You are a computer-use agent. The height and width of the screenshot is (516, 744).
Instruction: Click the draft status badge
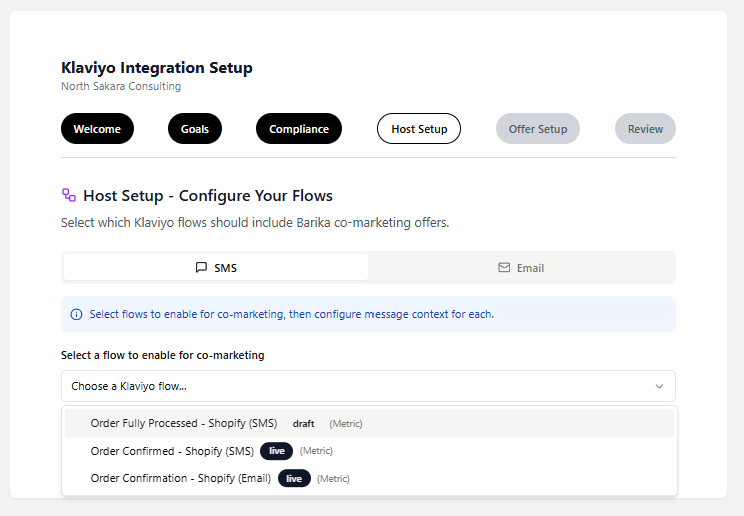click(303, 424)
